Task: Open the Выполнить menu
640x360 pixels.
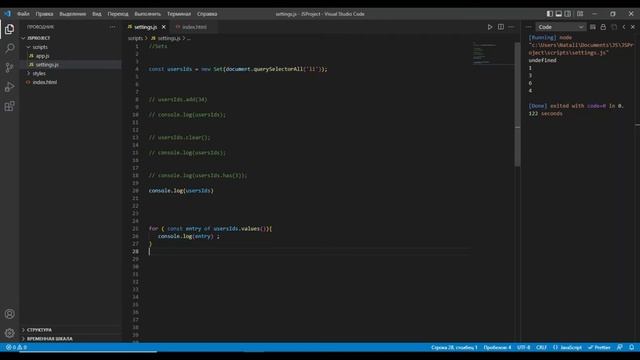Action: 147,13
